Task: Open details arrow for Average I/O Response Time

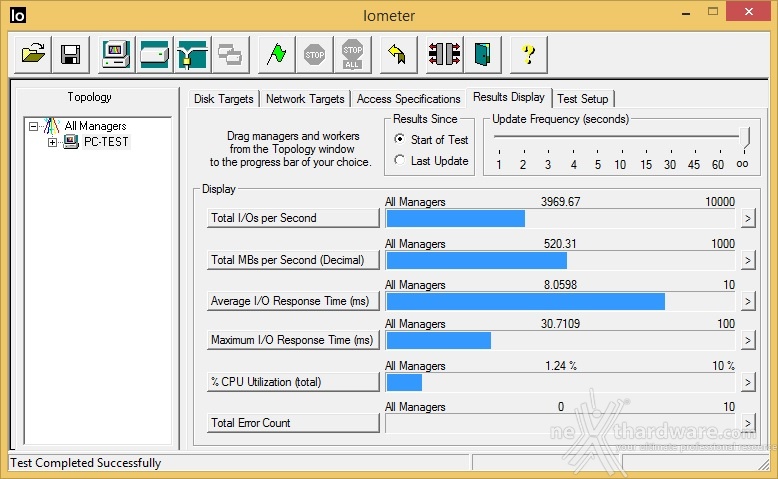Action: 748,301
